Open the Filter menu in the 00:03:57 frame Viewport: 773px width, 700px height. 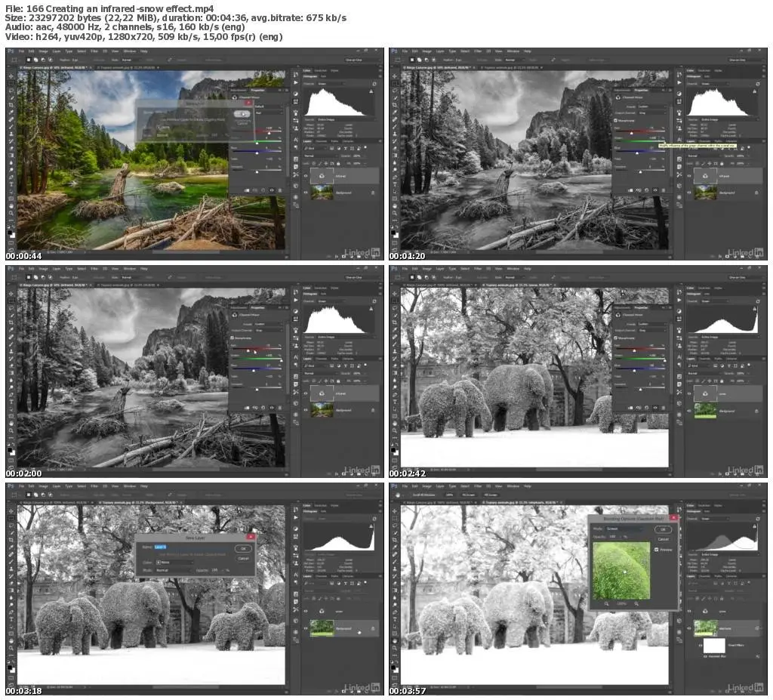[x=478, y=486]
